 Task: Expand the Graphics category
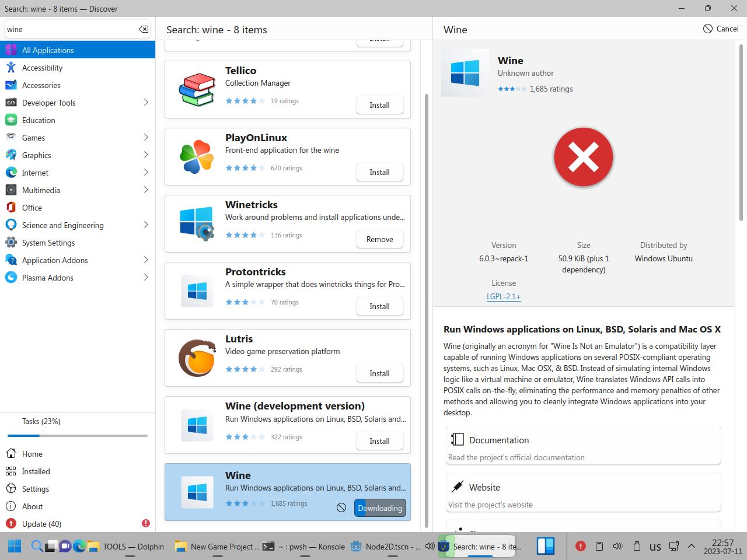[146, 155]
